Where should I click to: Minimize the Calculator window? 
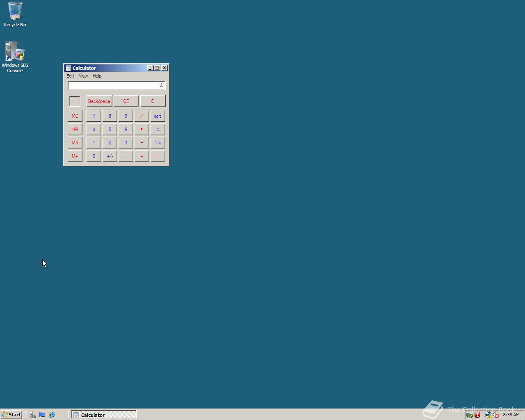point(150,68)
